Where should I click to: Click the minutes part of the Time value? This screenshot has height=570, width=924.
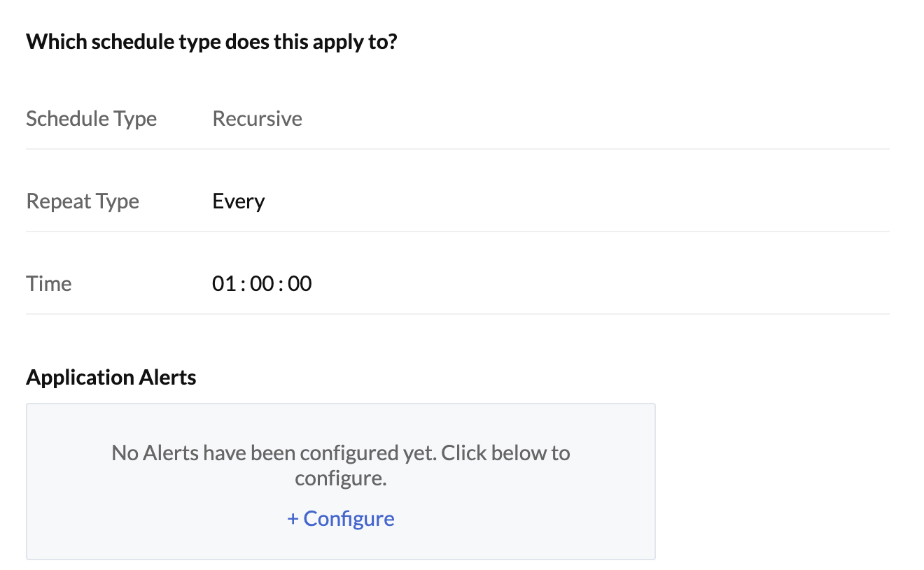[x=261, y=284]
